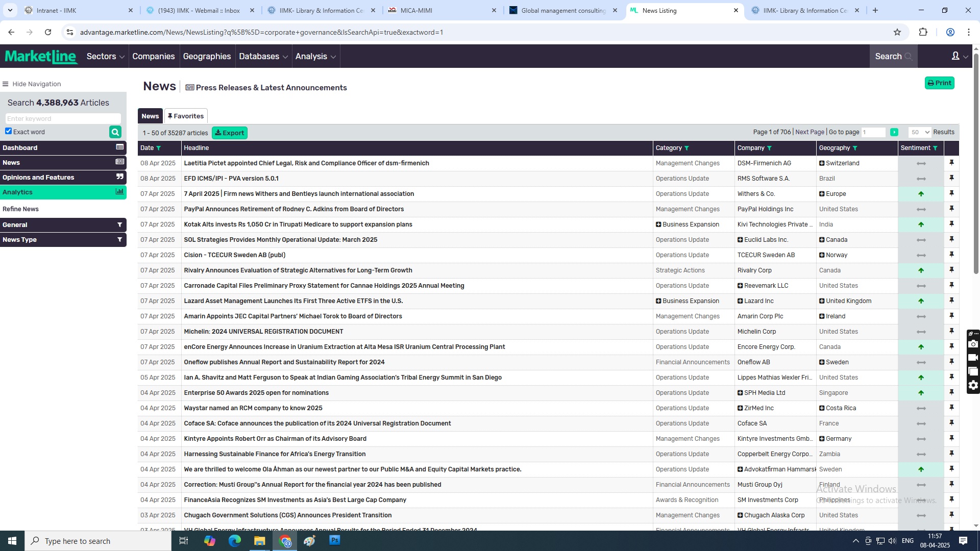Expand Business Expansion plus icon for Kotak Alts row
Screen dimensions: 980x551
coord(658,224)
